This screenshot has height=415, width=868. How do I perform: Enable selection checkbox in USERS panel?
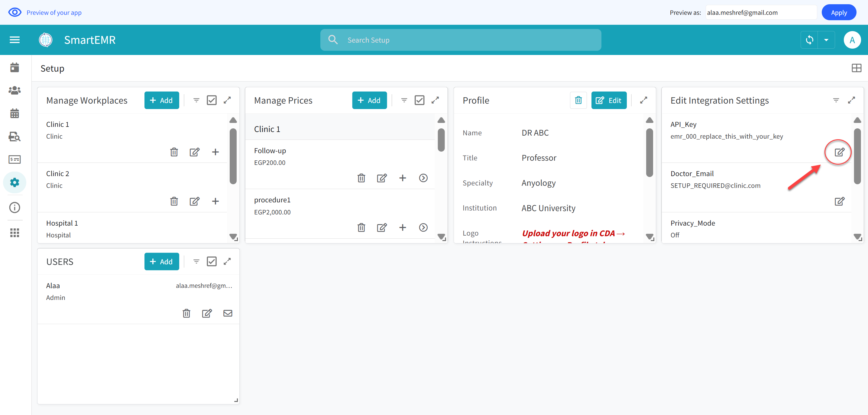pos(212,261)
